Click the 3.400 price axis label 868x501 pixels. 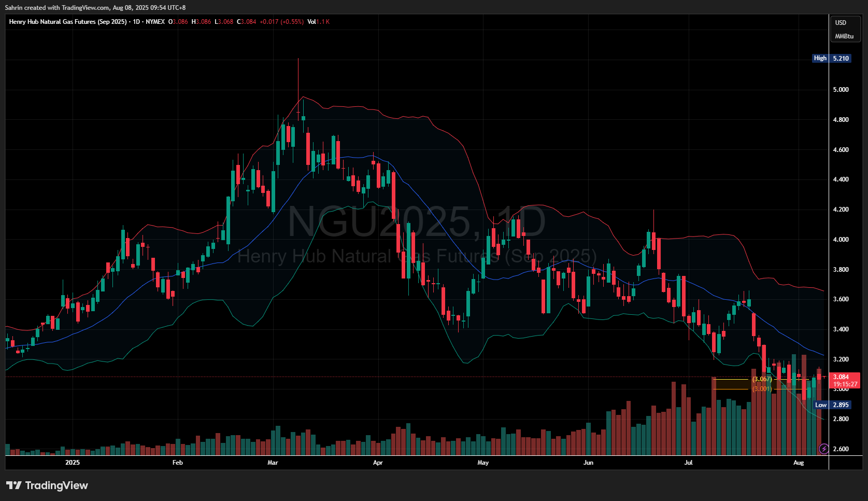pos(841,329)
